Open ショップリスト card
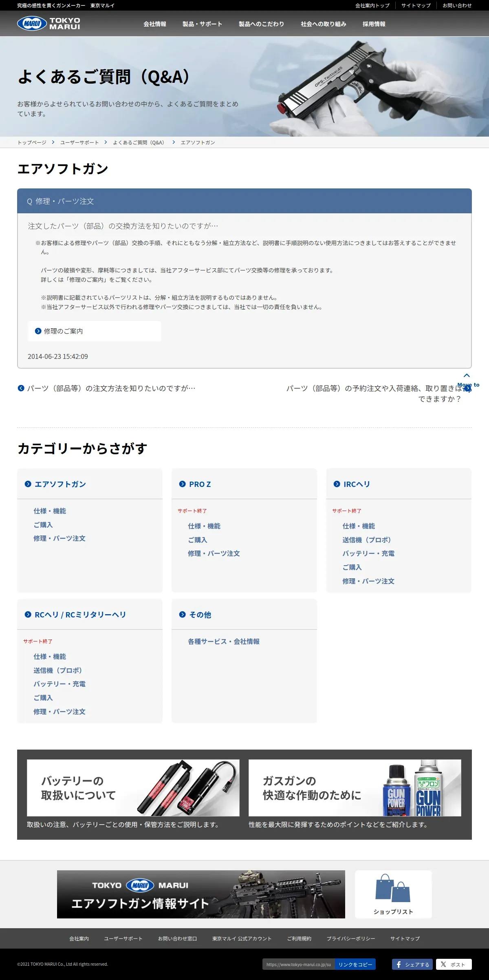This screenshot has width=489, height=980. click(393, 894)
